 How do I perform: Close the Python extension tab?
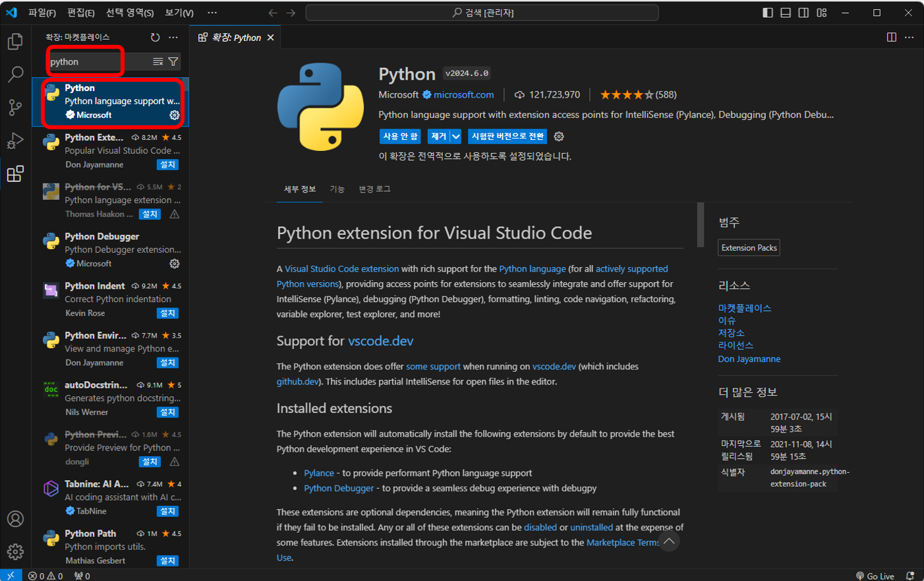270,38
